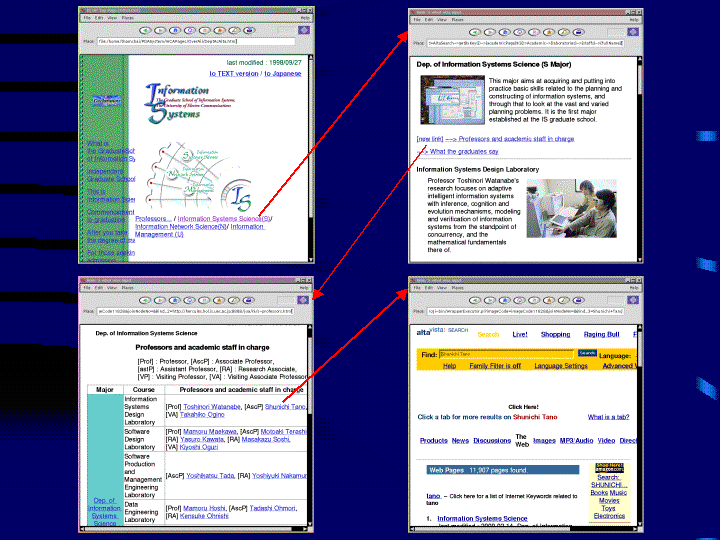Click the back arrow in the AltaVista browser window
This screenshot has height=540, width=720.
coord(476,300)
